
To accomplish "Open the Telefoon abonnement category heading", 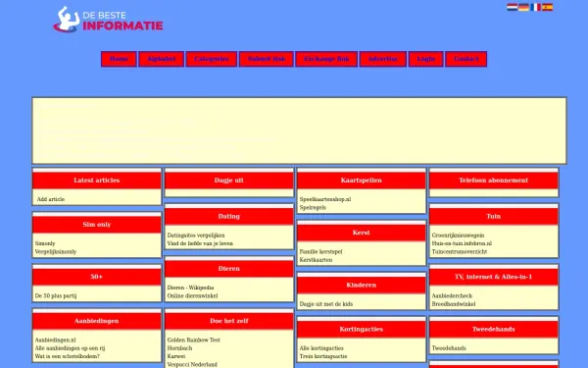I will coord(494,181).
